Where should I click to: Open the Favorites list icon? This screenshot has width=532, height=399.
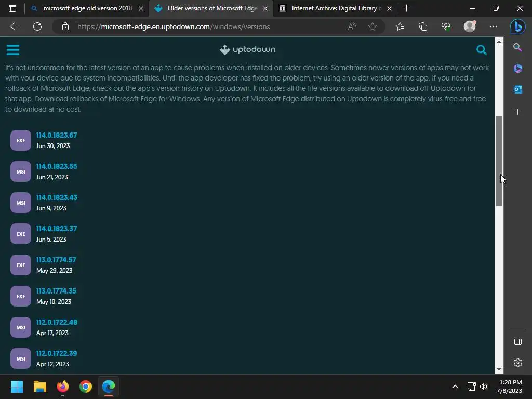(x=400, y=26)
